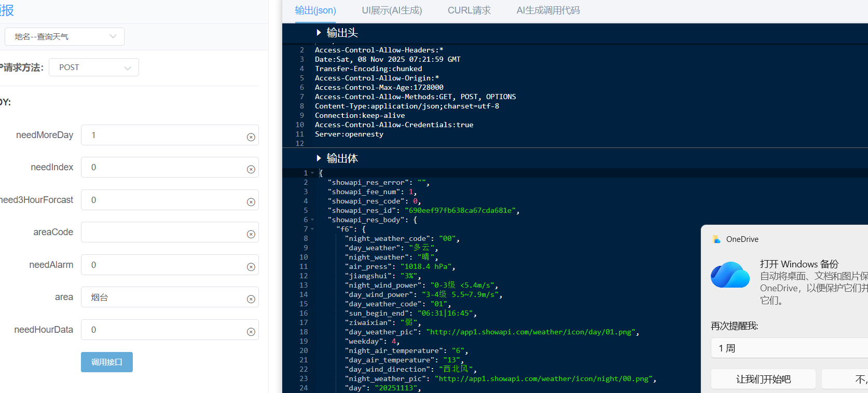Click the night_wind_power value in the JSON
Screen dimensions: 868x393
click(462, 285)
